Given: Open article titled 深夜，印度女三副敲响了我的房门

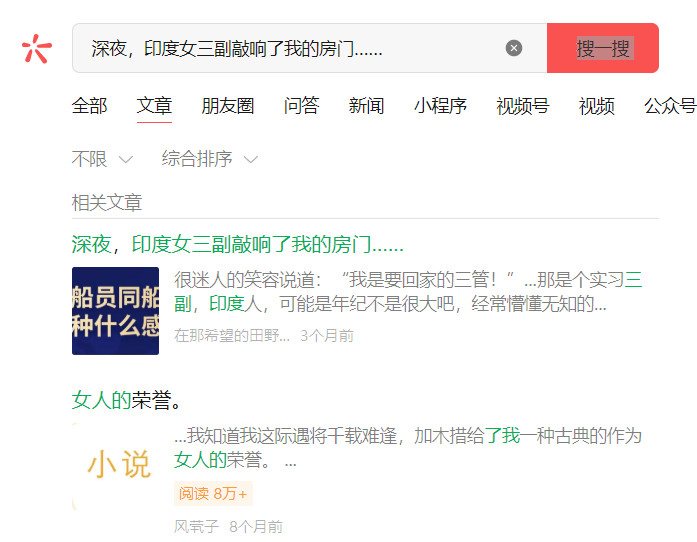Looking at the screenshot, I should click(237, 245).
